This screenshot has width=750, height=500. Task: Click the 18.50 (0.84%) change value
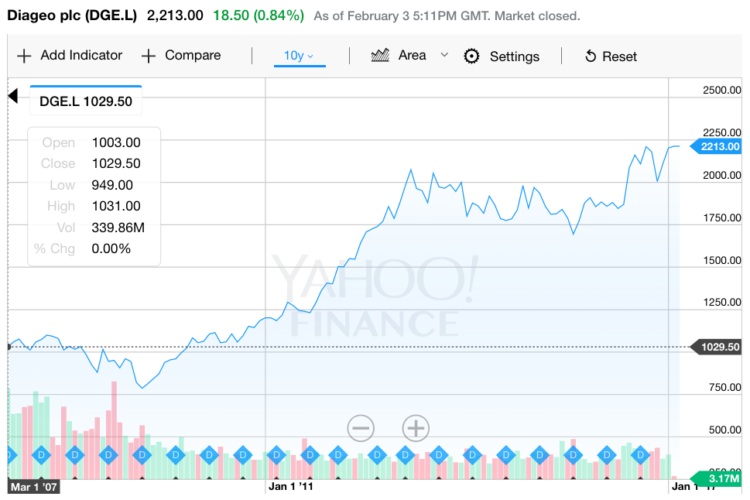point(258,15)
